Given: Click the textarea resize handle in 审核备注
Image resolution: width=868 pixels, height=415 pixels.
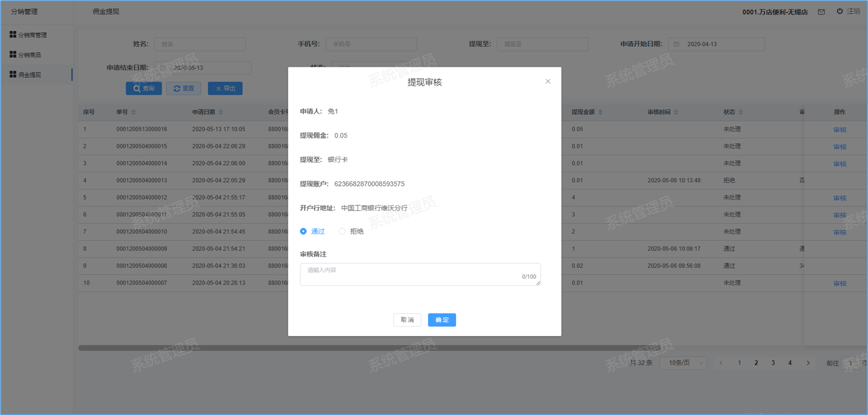Looking at the screenshot, I should tap(538, 283).
